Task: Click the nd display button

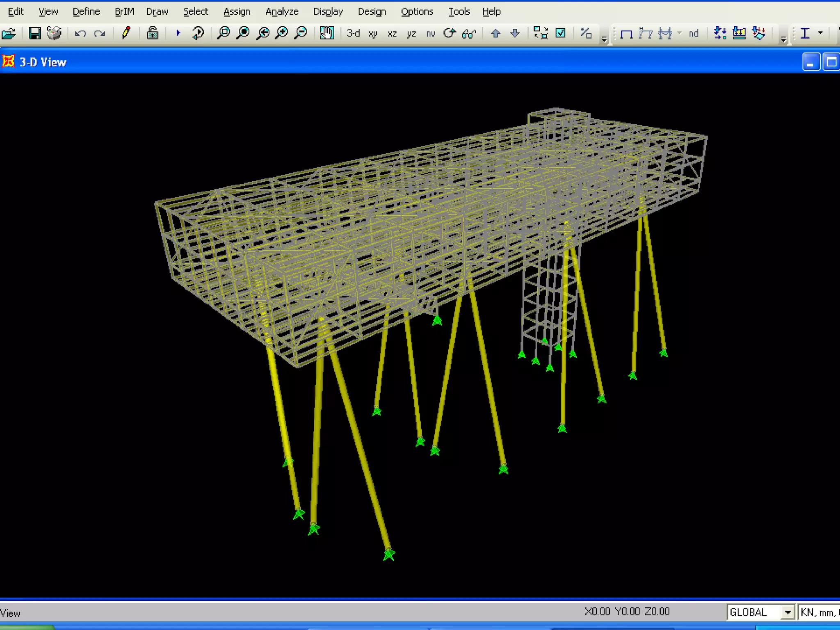Action: tap(694, 34)
